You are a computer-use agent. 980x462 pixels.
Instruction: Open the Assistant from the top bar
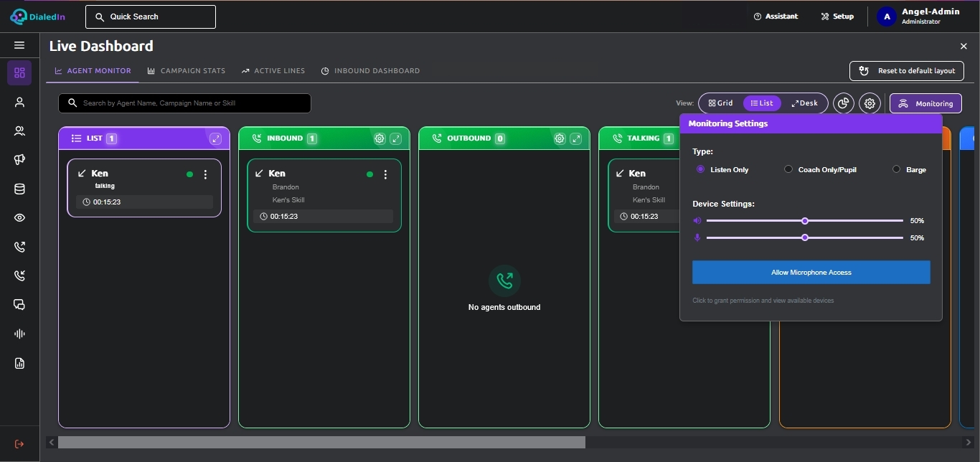(776, 16)
